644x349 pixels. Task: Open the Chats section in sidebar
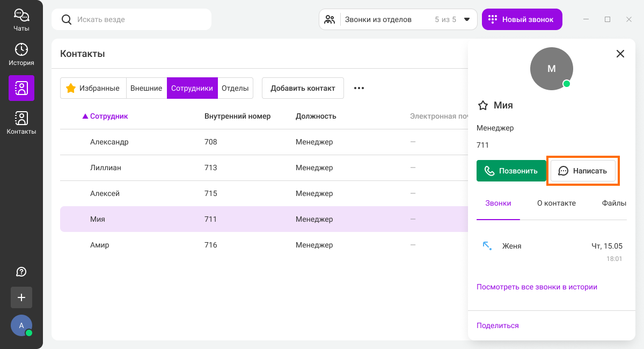pyautogui.click(x=21, y=20)
